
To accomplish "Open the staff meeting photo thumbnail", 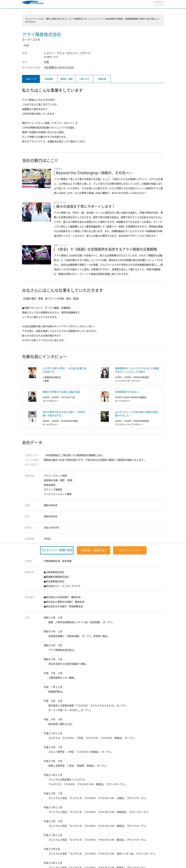I will coord(37,212).
